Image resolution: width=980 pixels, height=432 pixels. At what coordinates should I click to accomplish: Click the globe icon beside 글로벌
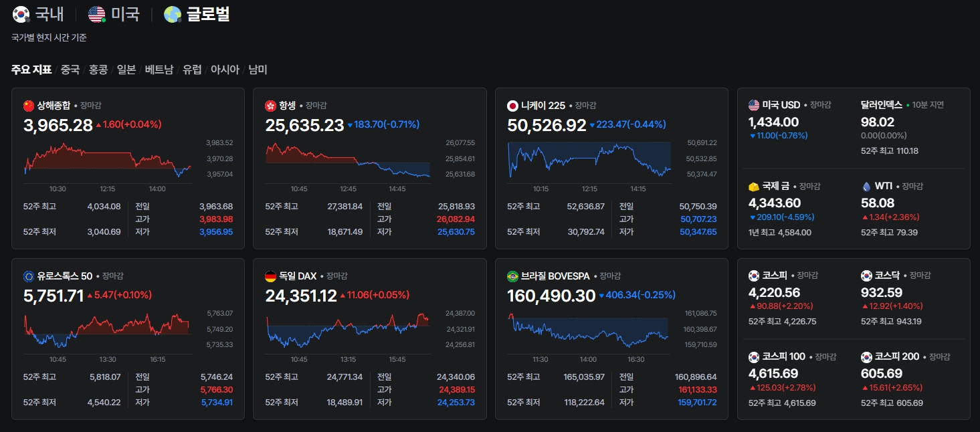173,14
